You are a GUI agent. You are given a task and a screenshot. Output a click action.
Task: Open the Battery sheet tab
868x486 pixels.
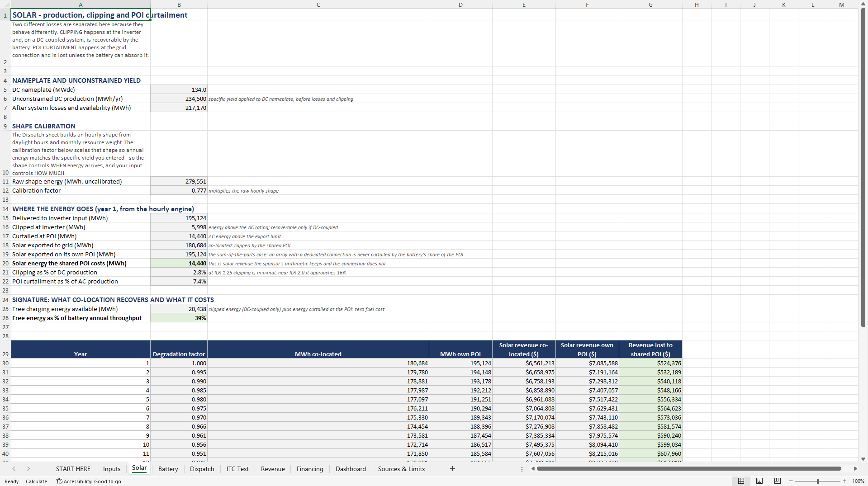[168, 469]
